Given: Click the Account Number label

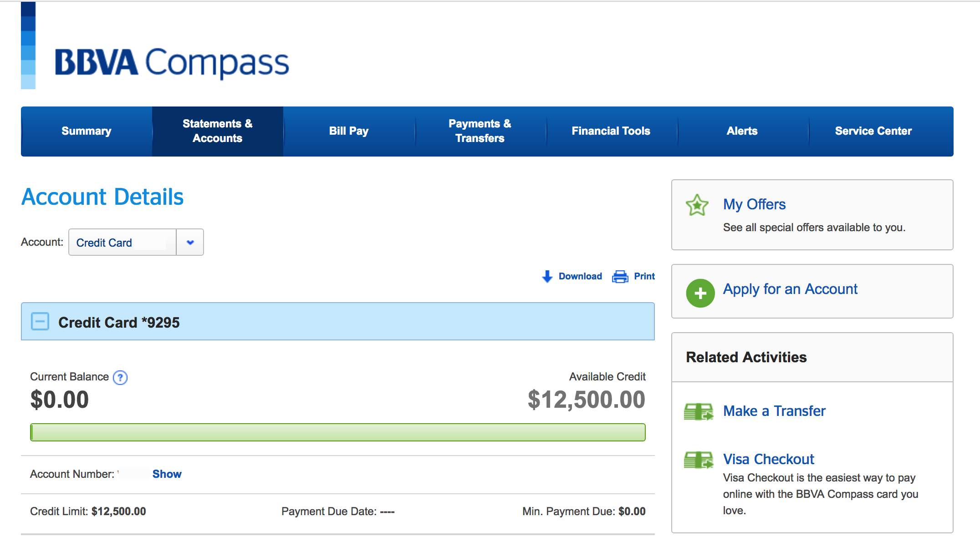Looking at the screenshot, I should click(x=72, y=474).
